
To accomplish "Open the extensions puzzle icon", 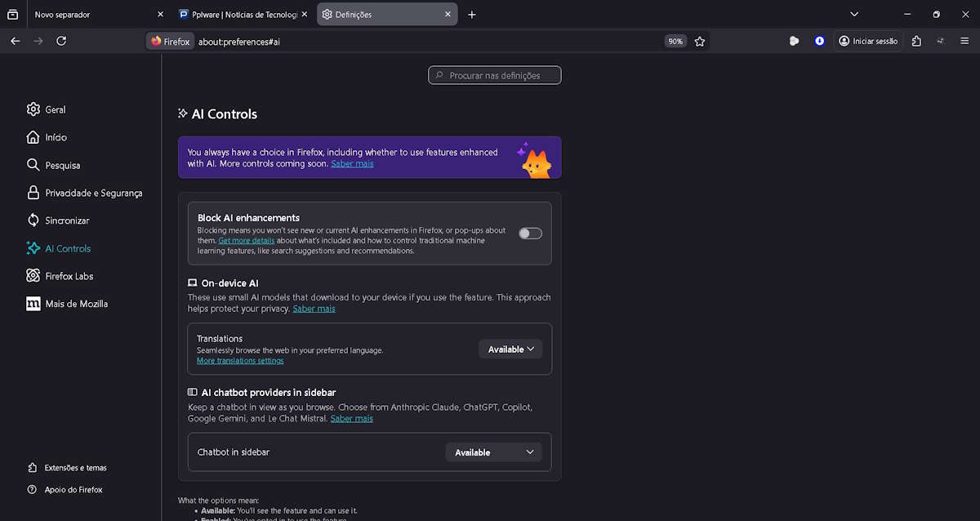I will coord(916,41).
